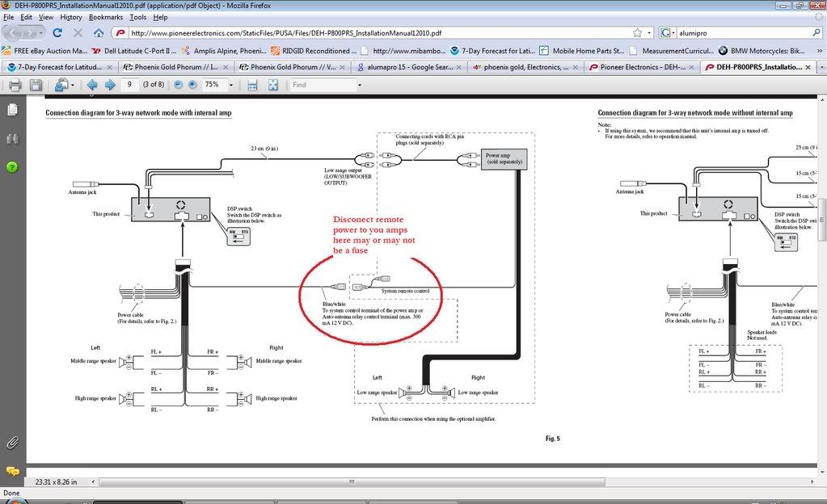
Task: Open the Tools menu
Action: [x=138, y=18]
